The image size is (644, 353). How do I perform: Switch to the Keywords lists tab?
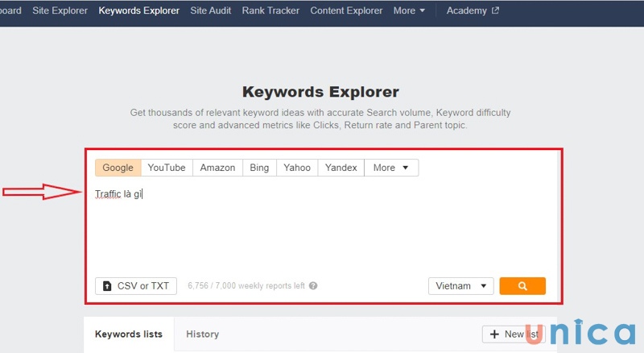129,334
